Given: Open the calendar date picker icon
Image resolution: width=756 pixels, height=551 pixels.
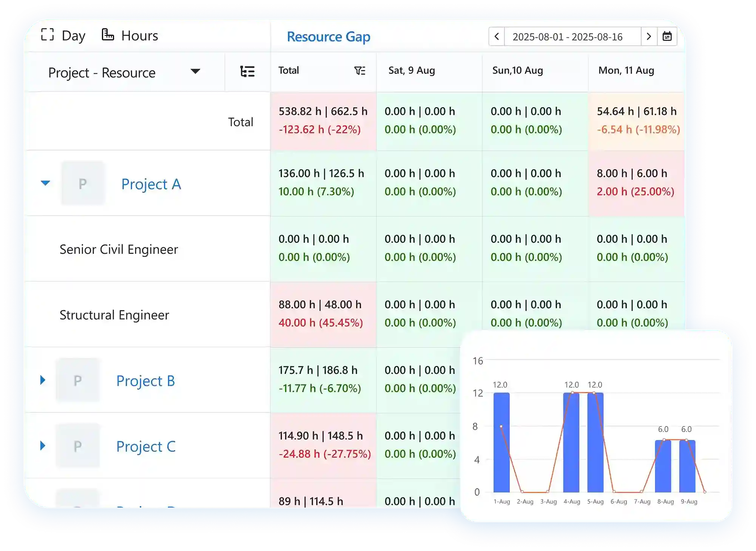Looking at the screenshot, I should 667,37.
